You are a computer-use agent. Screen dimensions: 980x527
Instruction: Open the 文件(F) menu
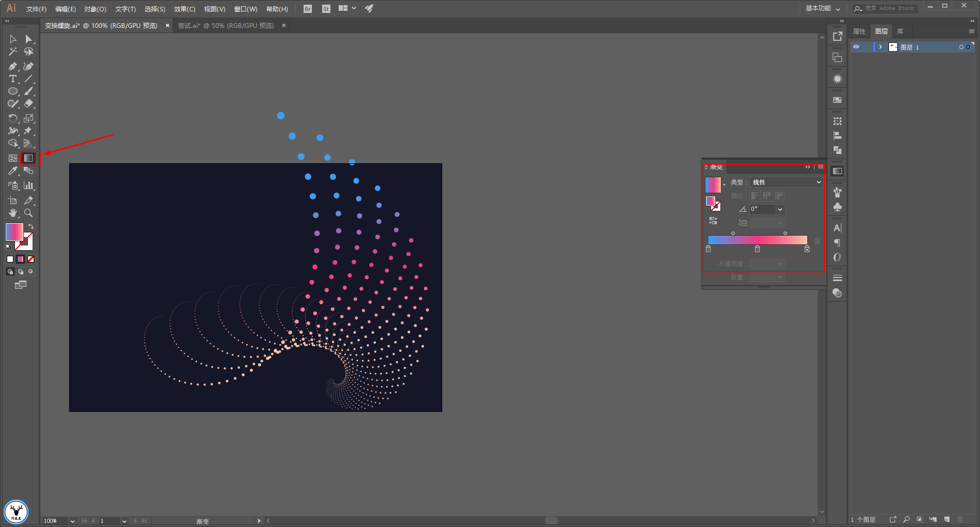pyautogui.click(x=36, y=9)
